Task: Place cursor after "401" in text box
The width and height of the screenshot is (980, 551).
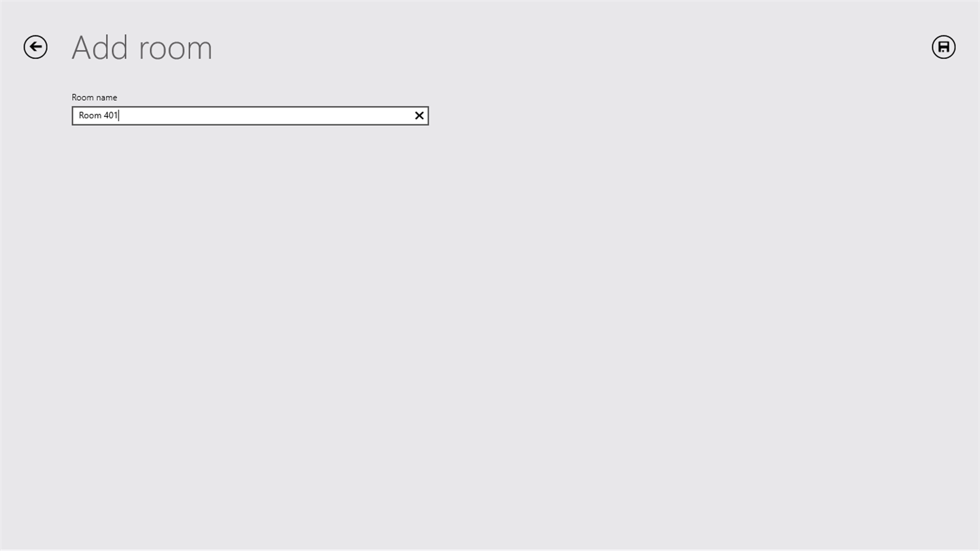Action: 118,116
